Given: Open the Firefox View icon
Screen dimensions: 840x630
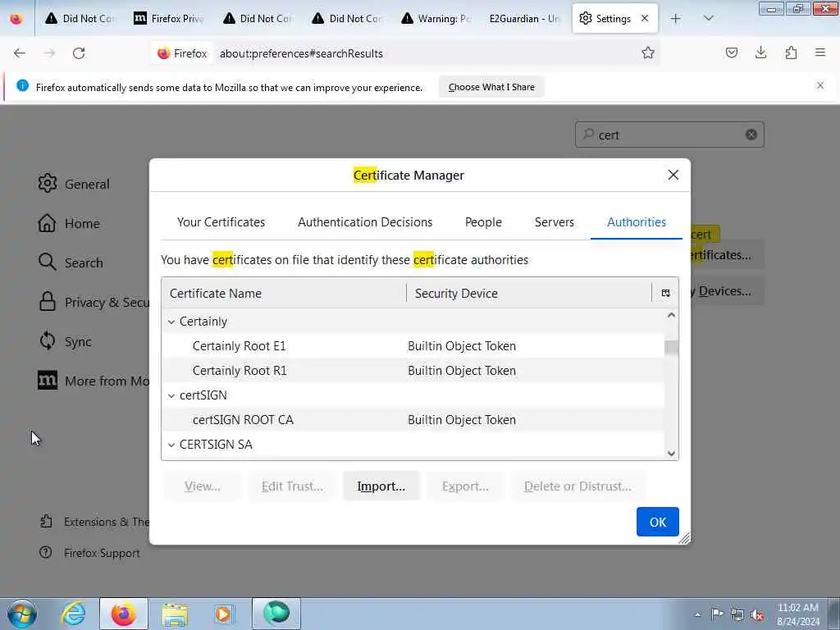Looking at the screenshot, I should (x=16, y=19).
